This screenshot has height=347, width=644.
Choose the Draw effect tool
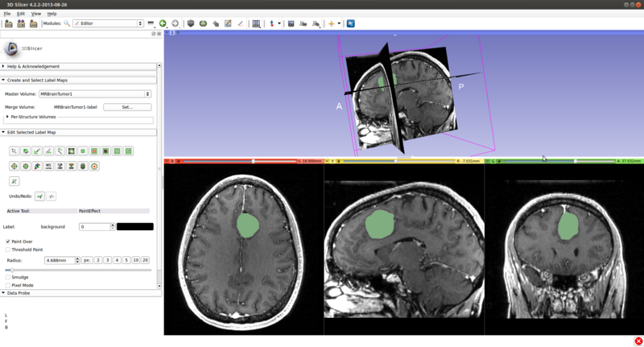(48, 151)
